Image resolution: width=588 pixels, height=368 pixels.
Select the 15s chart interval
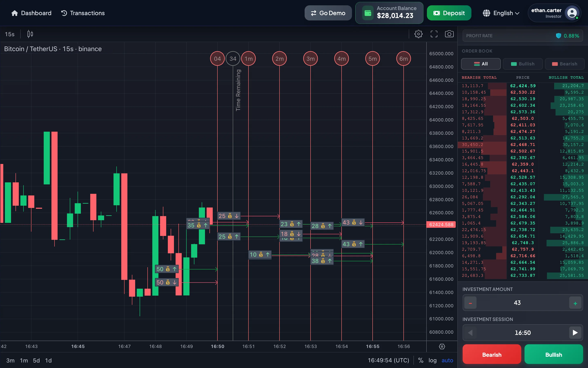(10, 34)
